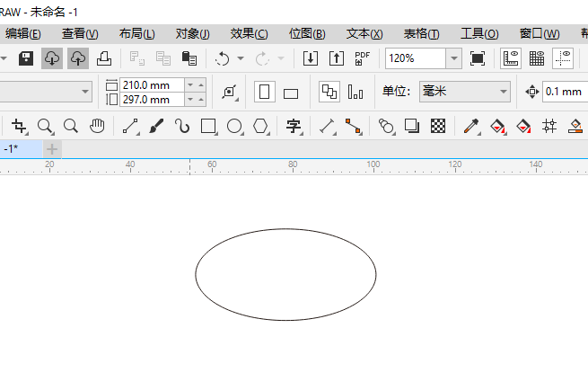
Task: Select portrait page orientation
Action: (x=265, y=92)
